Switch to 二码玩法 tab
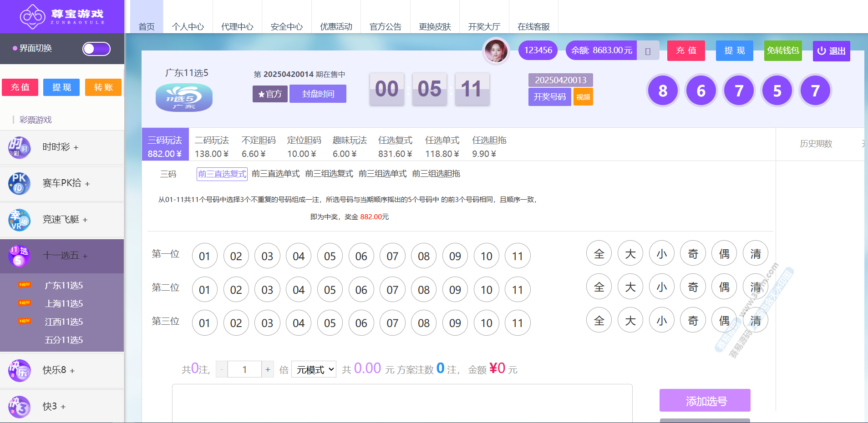The height and width of the screenshot is (423, 868). (x=212, y=146)
